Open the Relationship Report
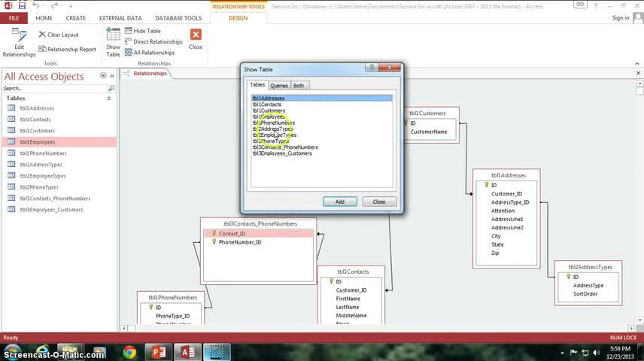 pos(67,50)
